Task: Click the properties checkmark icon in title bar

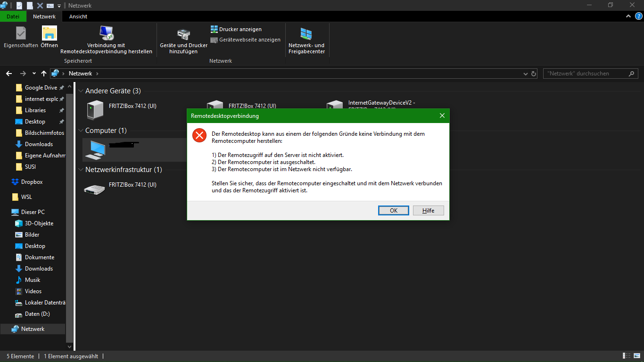Action: (19, 6)
